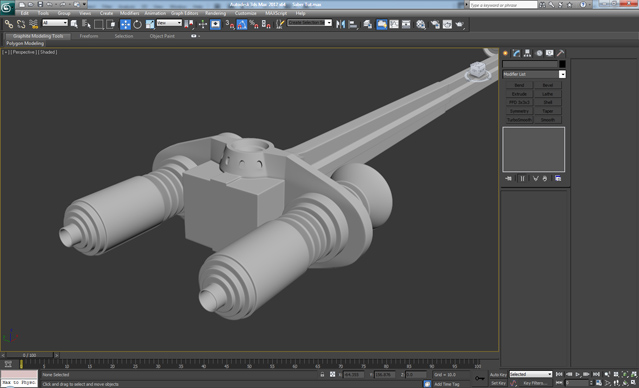Click the Select and Manipulate icon
The image size is (639, 388).
pyautogui.click(x=203, y=24)
